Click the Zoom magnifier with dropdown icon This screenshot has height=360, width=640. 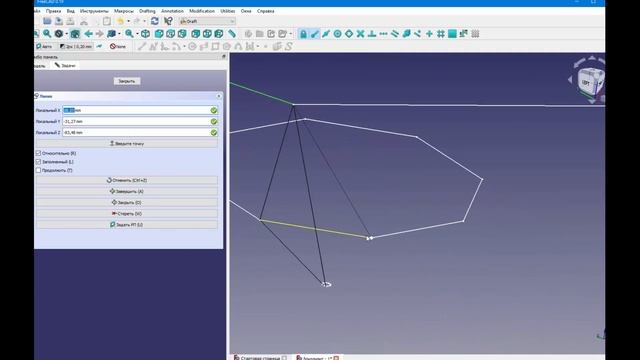[129, 34]
